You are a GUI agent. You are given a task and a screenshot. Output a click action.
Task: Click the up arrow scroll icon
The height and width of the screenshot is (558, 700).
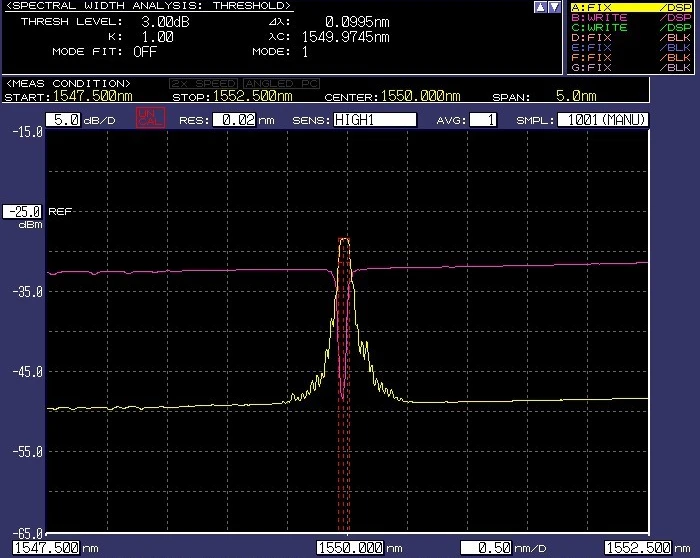click(541, 7)
